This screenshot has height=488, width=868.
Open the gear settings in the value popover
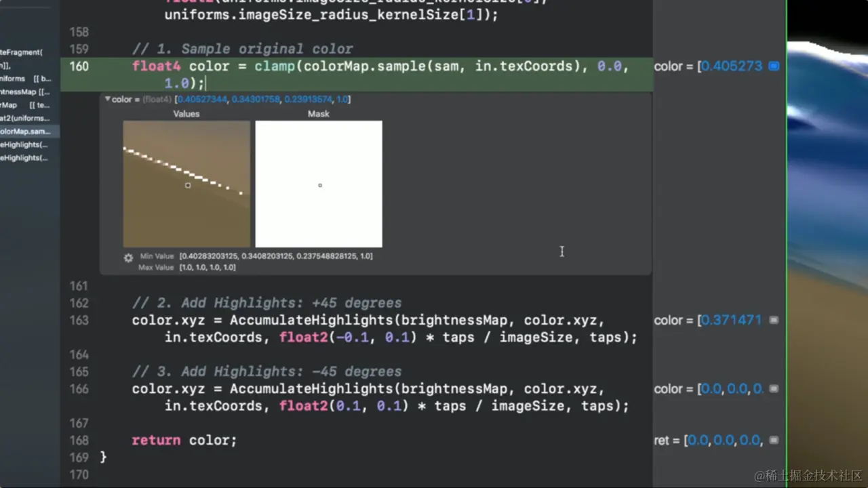[128, 258]
